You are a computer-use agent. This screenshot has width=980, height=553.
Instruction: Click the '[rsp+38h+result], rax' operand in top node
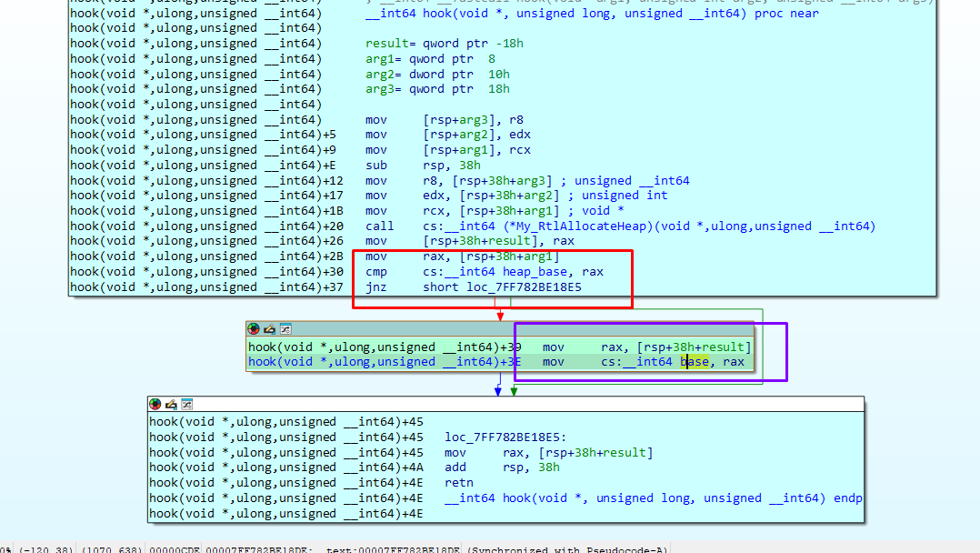pyautogui.click(x=499, y=241)
